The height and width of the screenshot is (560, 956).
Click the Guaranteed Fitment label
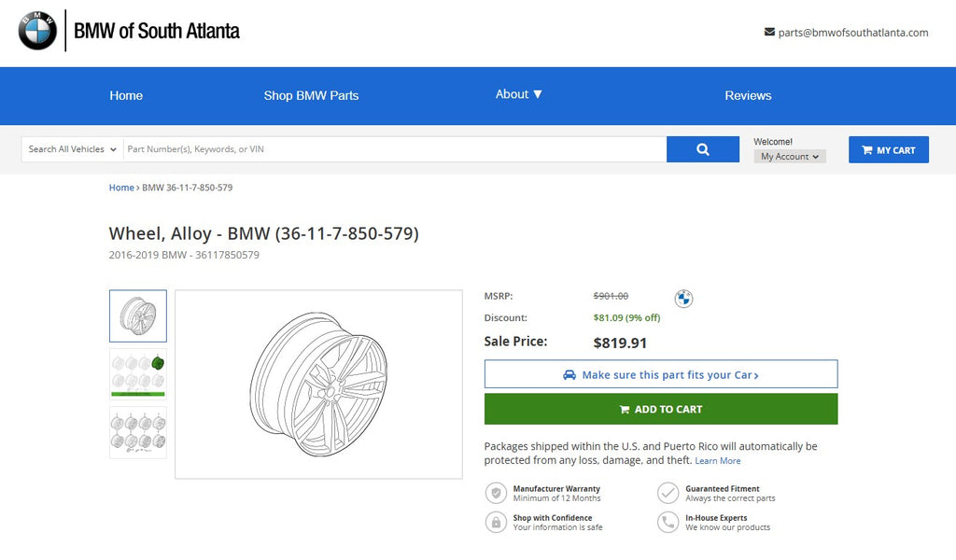(x=723, y=489)
